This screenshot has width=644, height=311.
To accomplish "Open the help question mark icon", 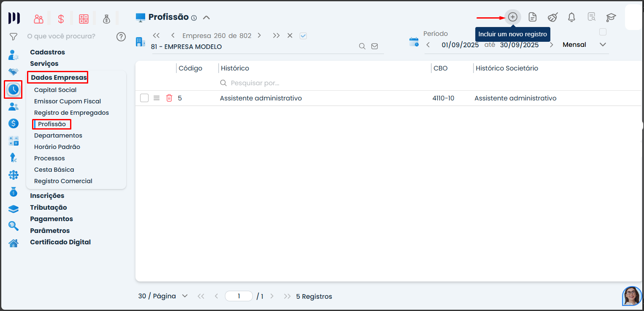I will [121, 37].
